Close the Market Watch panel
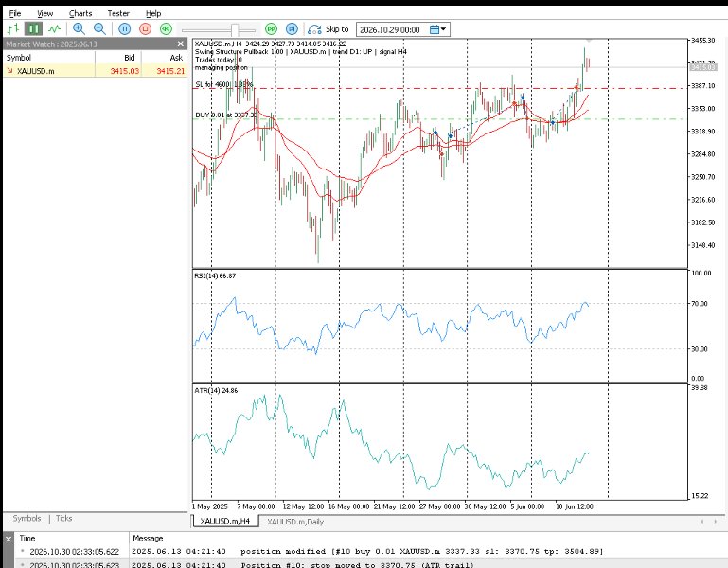 (x=181, y=44)
